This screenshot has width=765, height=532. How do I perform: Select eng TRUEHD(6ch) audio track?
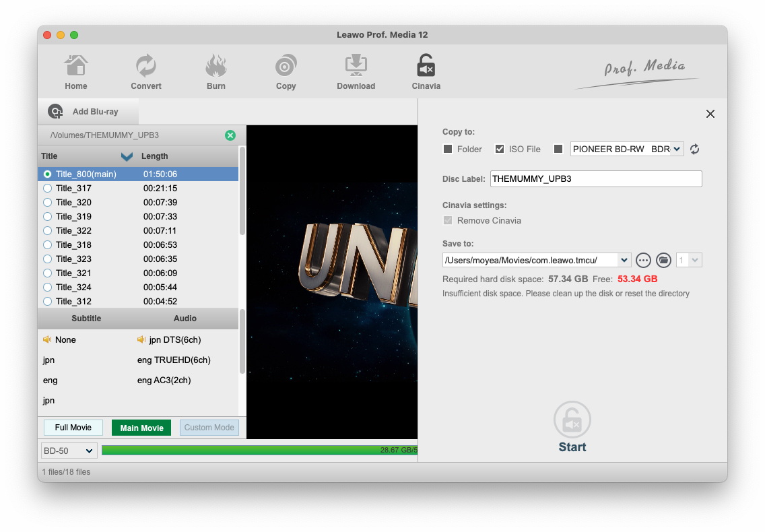point(174,360)
